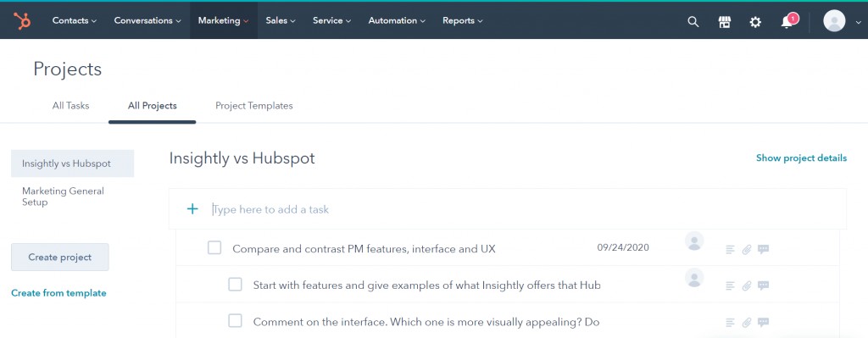Viewport: 868px width, 338px height.
Task: Expand the Marketing menu
Action: pyautogui.click(x=224, y=20)
